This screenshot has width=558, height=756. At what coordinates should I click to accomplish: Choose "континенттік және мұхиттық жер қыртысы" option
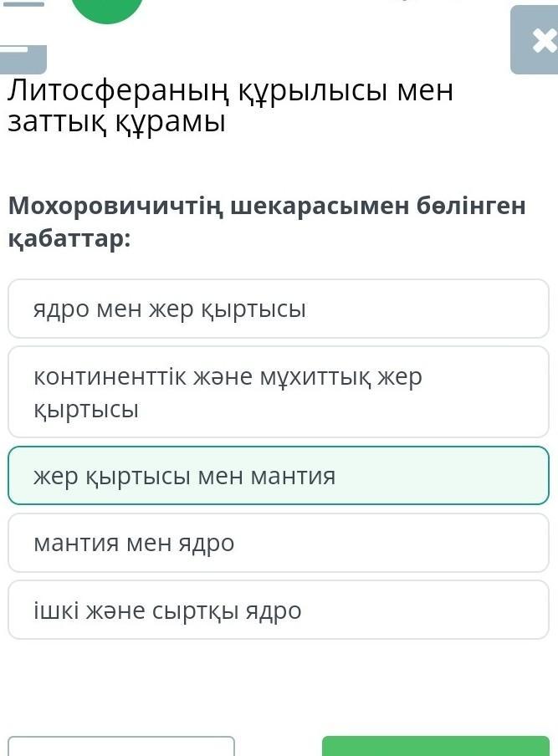279,392
